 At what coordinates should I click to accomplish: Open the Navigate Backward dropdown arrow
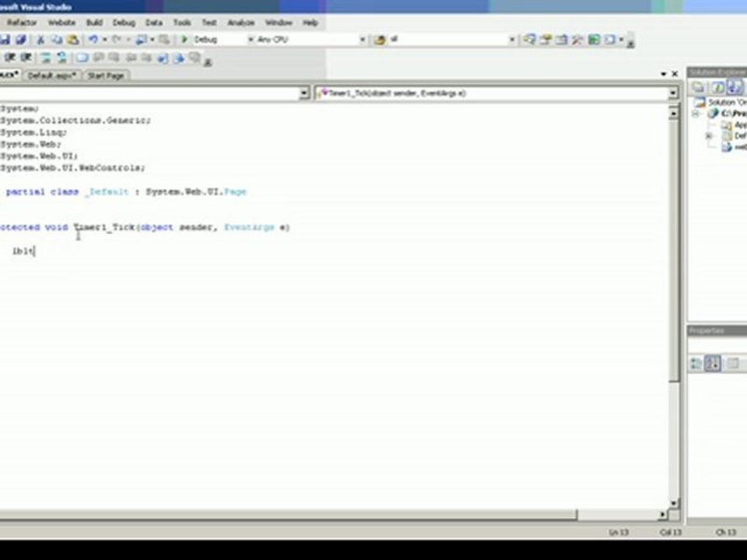[x=153, y=40]
